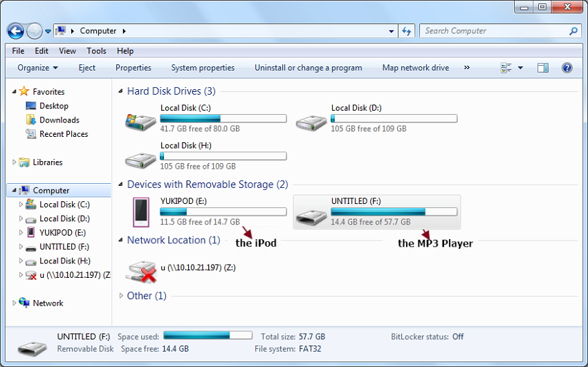Open the disconnected network drive Z: icon
The image size is (588, 367).
[x=140, y=272]
